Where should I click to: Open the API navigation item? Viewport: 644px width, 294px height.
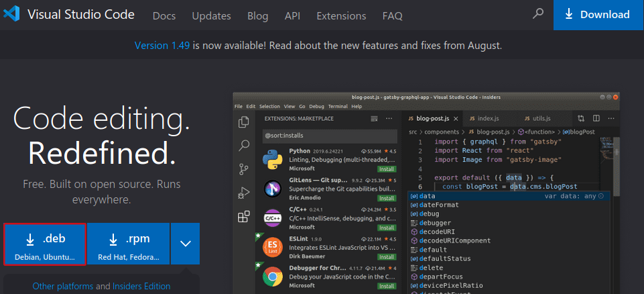292,16
